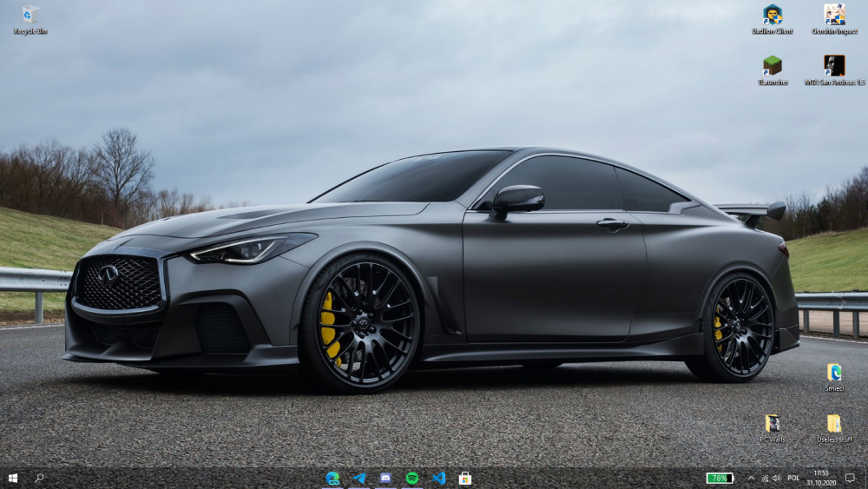This screenshot has width=868, height=489.
Task: Launch Visual Studio Code from taskbar
Action: [x=438, y=478]
